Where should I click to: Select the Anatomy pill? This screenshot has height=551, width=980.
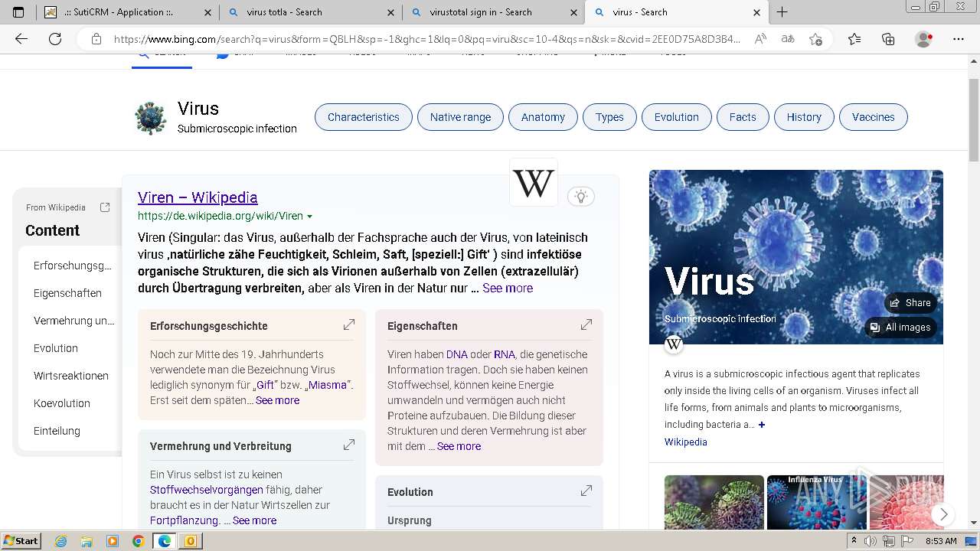(x=543, y=117)
